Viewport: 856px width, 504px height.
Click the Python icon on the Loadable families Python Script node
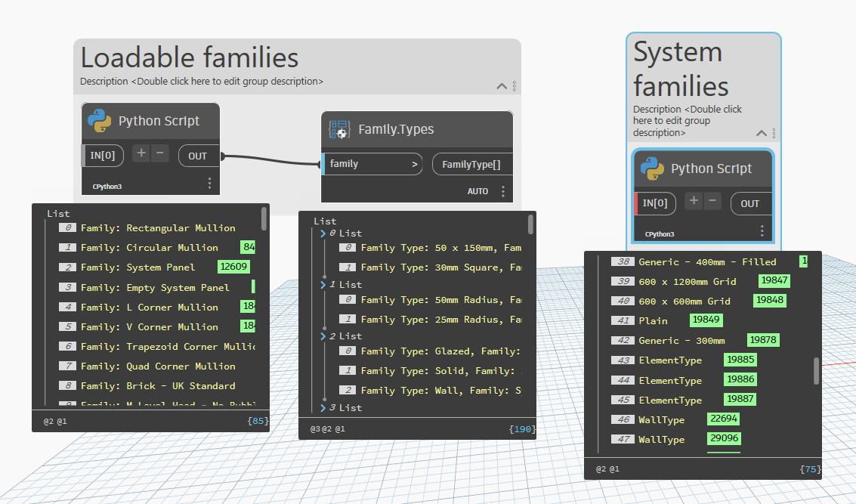[100, 121]
